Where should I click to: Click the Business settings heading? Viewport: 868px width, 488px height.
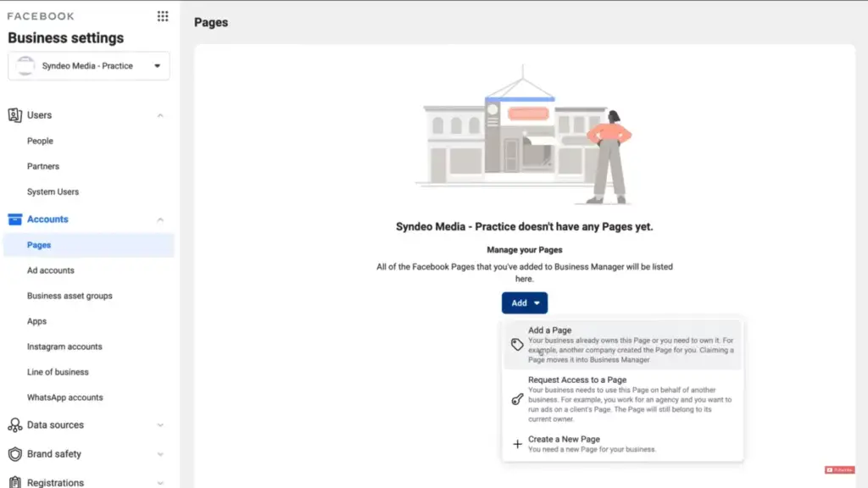65,37
